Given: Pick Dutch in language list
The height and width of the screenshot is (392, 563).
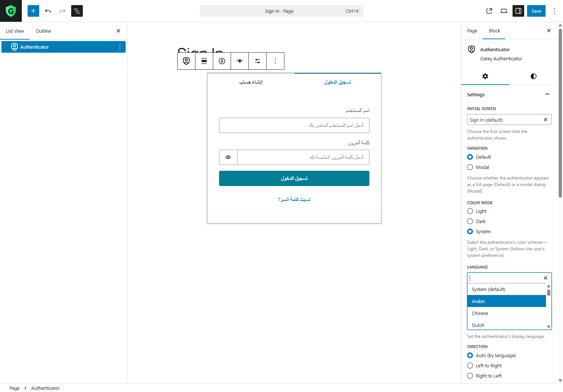Looking at the screenshot, I should (x=506, y=324).
